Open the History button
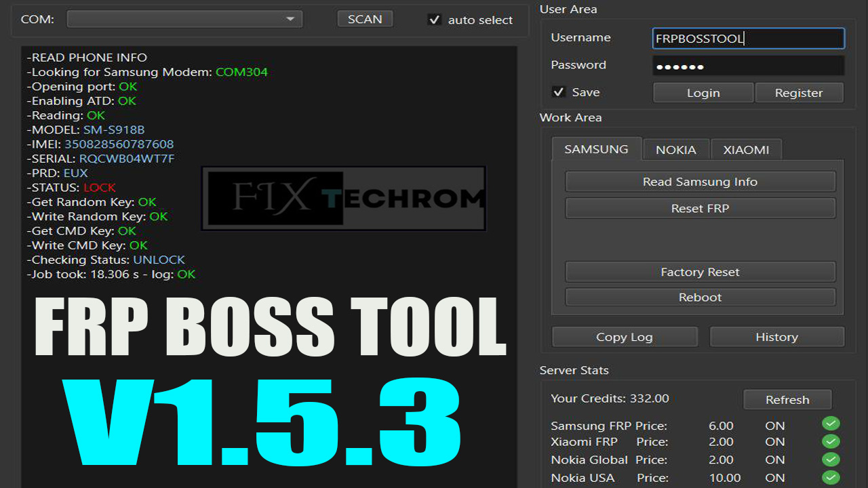Image resolution: width=868 pixels, height=488 pixels. pos(776,337)
